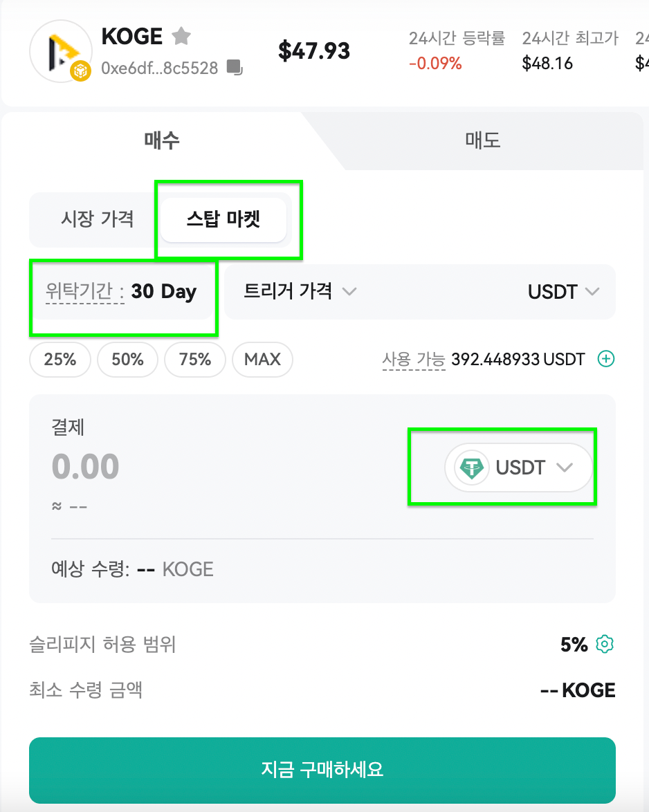649x812 pixels.
Task: Switch to the 매수 tab
Action: [x=163, y=140]
